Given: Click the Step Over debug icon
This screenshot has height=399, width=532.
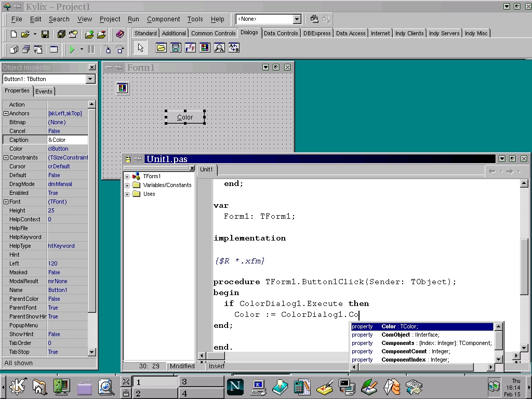Looking at the screenshot, I should (120, 49).
